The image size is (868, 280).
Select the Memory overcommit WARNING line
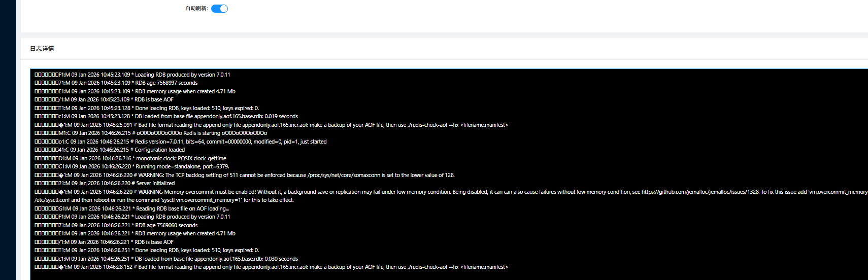tap(355, 192)
